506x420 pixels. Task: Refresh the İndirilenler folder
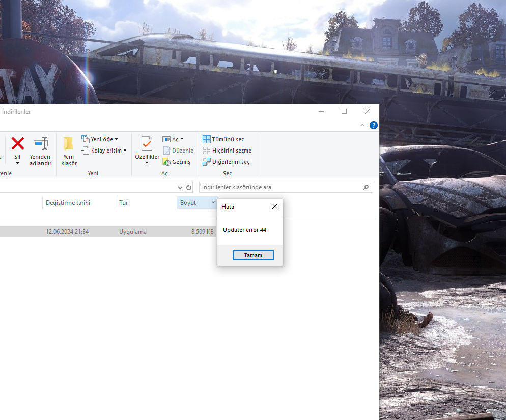(189, 187)
